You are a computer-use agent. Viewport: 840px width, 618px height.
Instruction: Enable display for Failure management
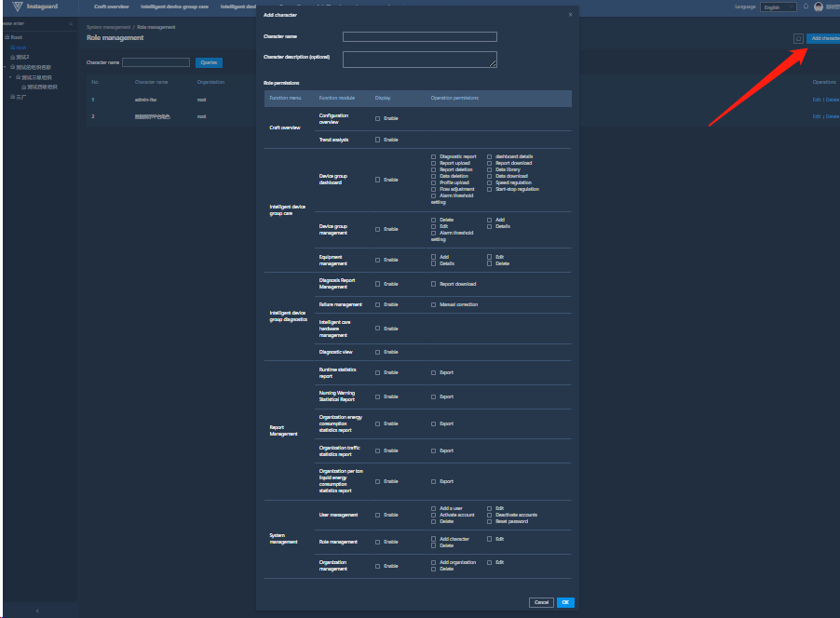pos(378,304)
